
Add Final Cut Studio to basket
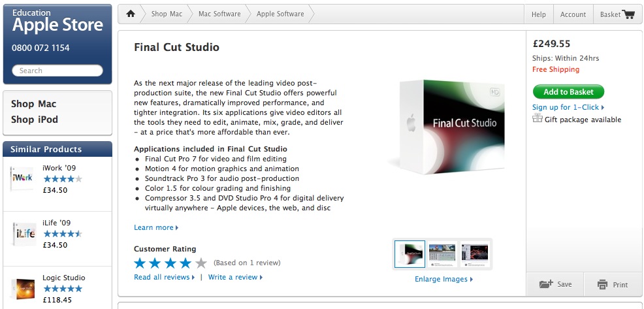coord(568,91)
